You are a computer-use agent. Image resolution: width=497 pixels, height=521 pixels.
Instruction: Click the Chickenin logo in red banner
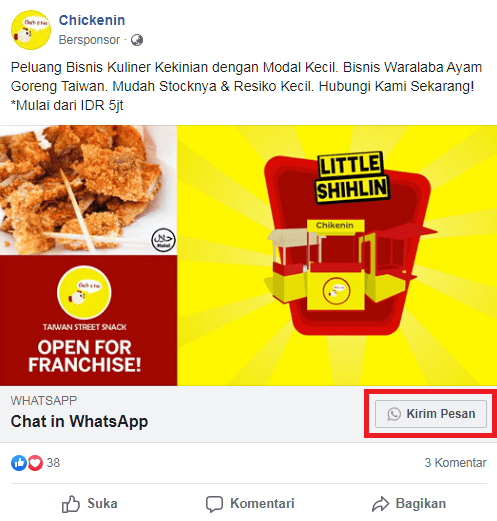tap(84, 292)
